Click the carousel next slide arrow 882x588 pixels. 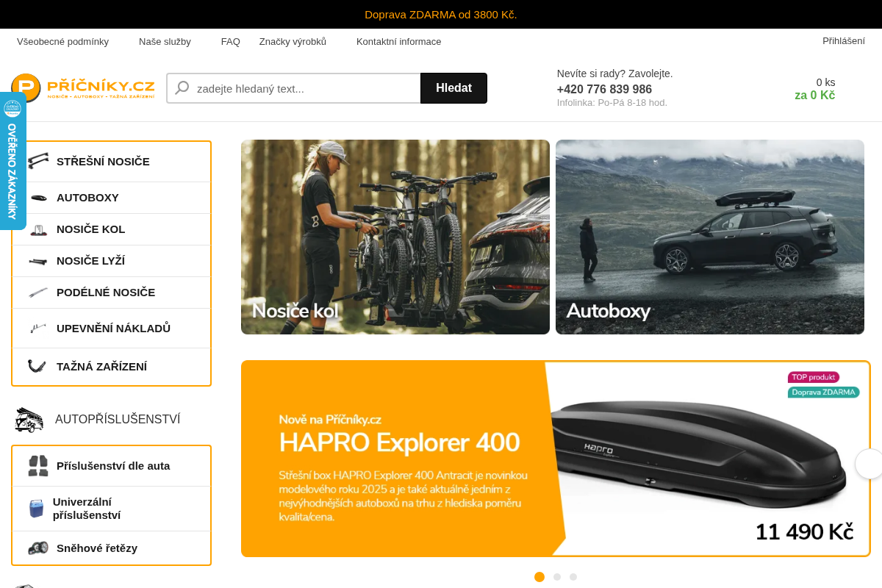click(869, 464)
